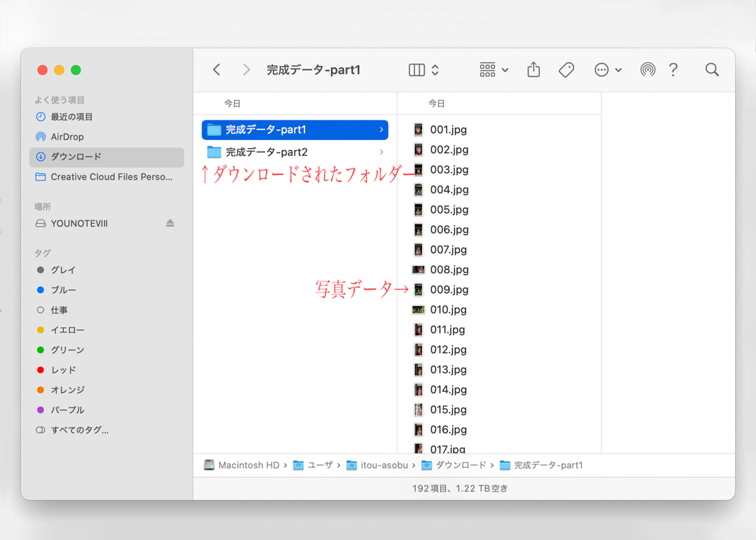Viewport: 756px width, 540px height.
Task: Click the back navigation arrow
Action: 217,69
